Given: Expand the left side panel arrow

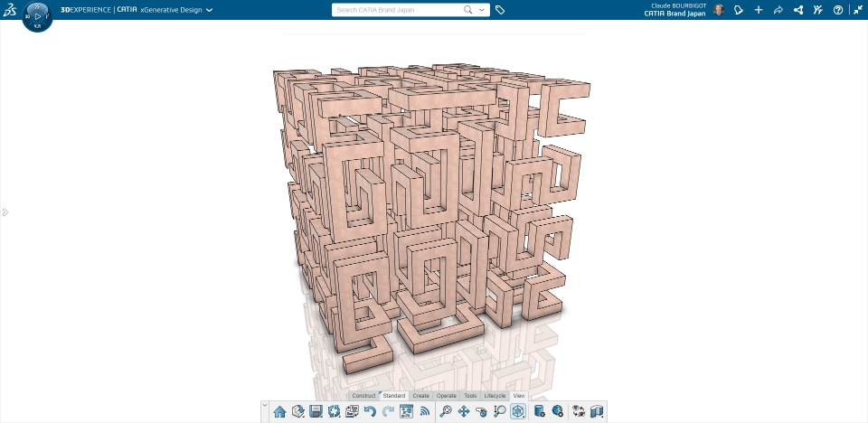Looking at the screenshot, I should [x=5, y=212].
